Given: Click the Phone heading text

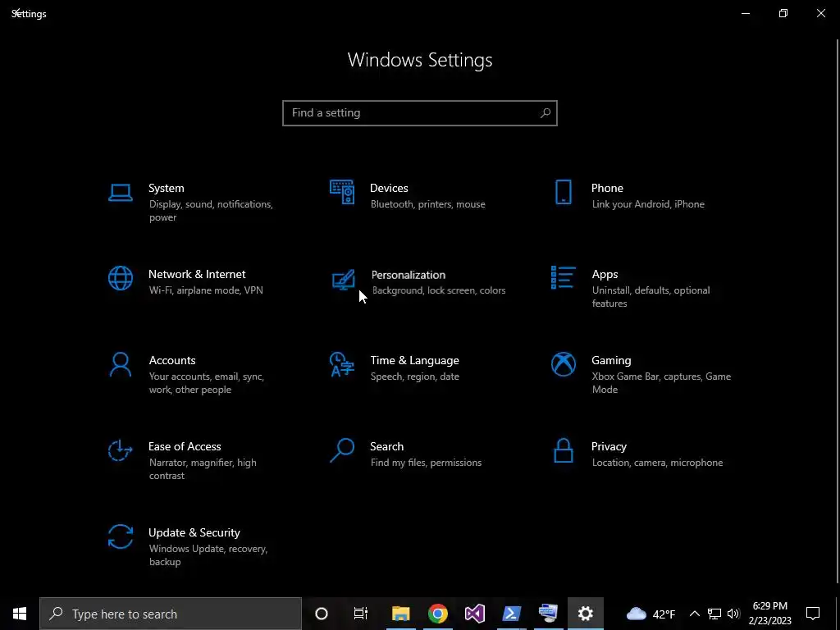Looking at the screenshot, I should 607,188.
